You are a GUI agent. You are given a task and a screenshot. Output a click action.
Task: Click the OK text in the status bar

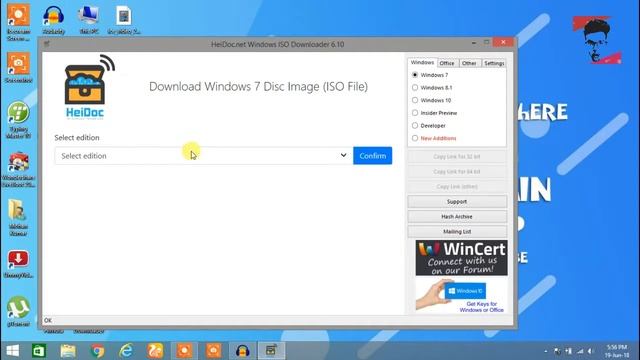[48, 320]
